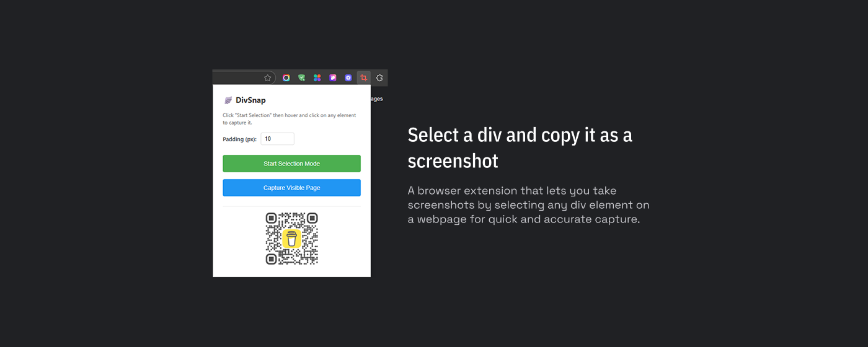Image resolution: width=868 pixels, height=347 pixels.
Task: Click the 'A browser extension that lets' description
Action: point(529,205)
